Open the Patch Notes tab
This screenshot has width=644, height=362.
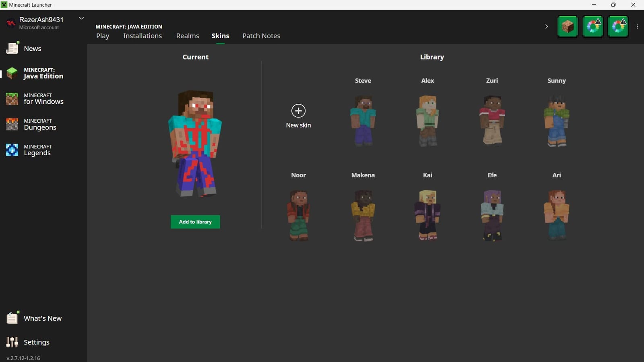[261, 36]
